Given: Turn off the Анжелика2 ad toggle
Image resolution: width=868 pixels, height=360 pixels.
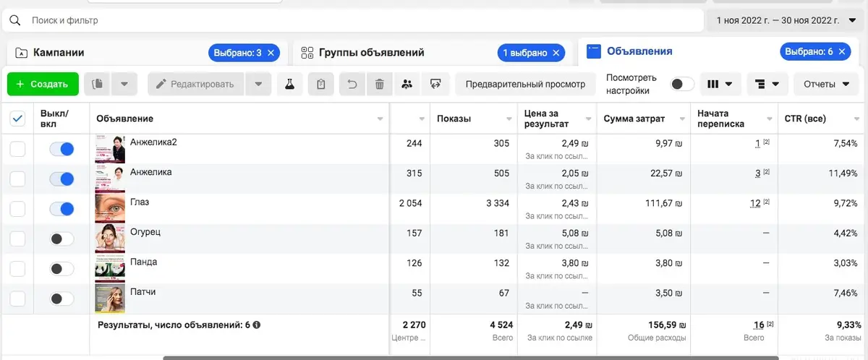Looking at the screenshot, I should click(x=61, y=149).
